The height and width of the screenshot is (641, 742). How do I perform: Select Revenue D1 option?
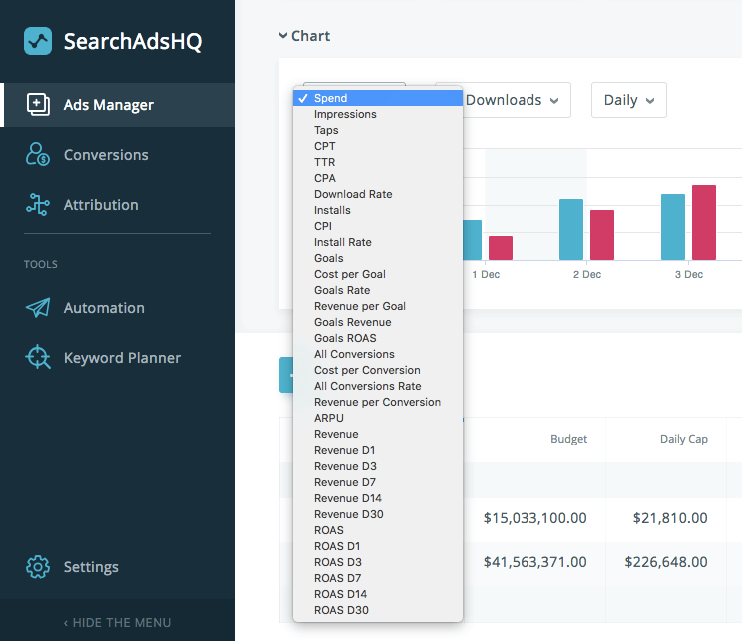coord(378,450)
